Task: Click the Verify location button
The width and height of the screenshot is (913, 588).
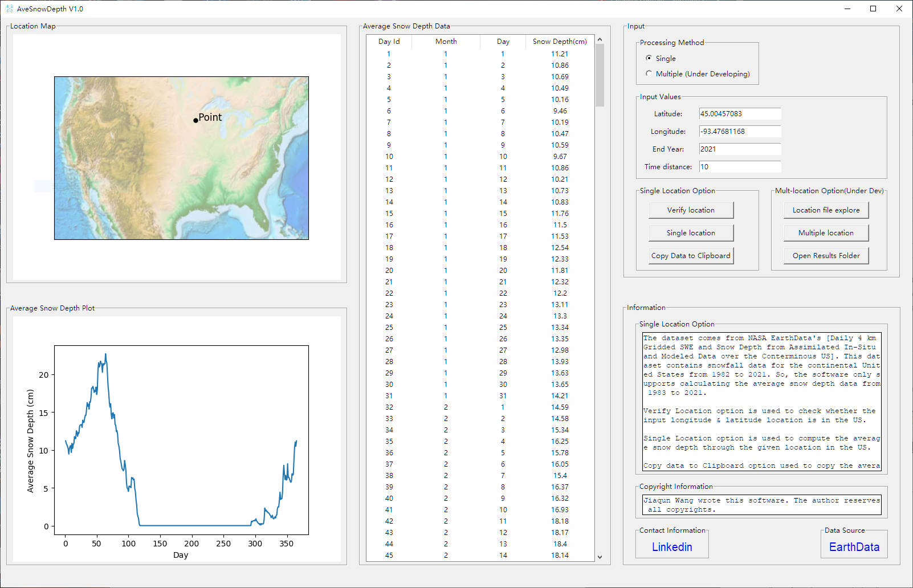Action: [691, 210]
